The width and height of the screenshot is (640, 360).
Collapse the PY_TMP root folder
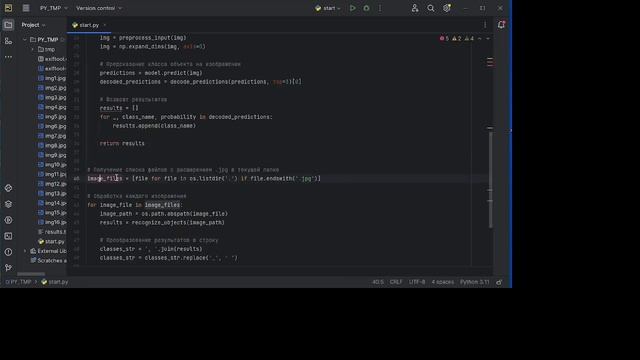(x=24, y=40)
